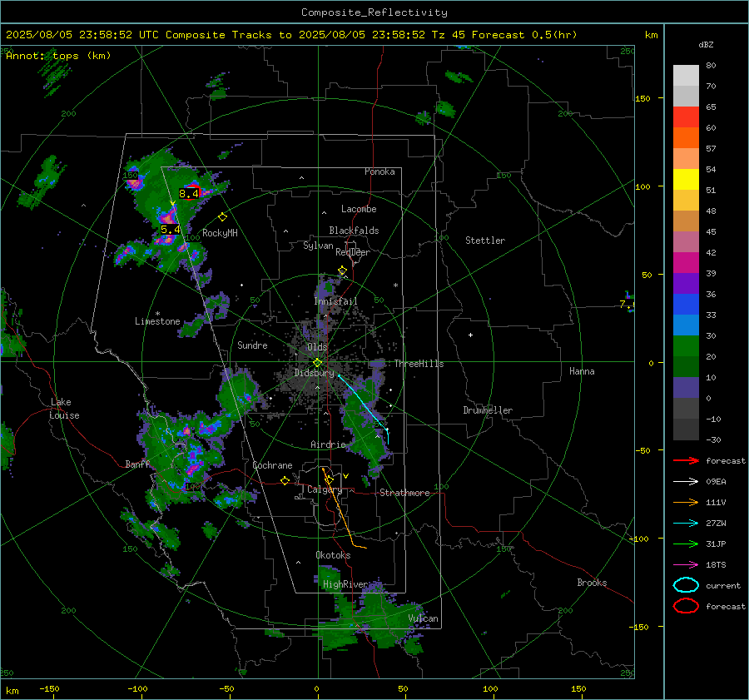
Task: Click the 'Annot: tops (km)' label
Action: point(58,56)
